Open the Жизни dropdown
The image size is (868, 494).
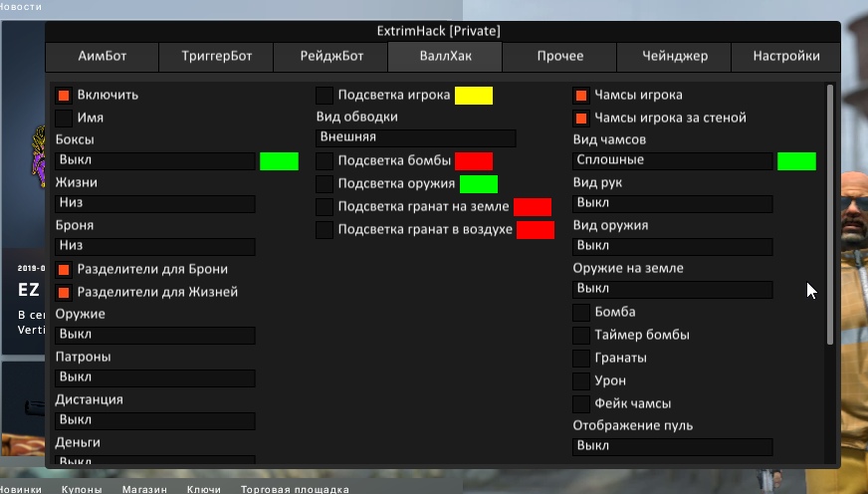pos(155,203)
